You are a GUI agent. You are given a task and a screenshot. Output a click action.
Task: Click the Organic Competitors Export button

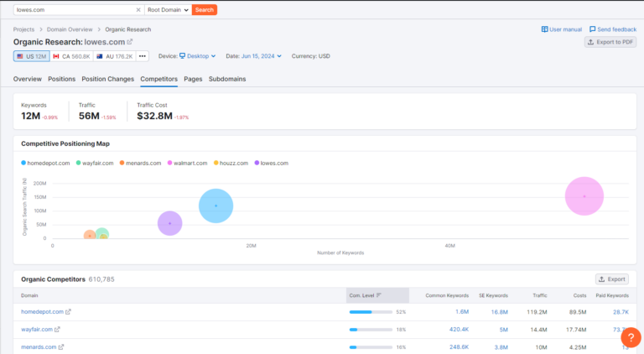coord(612,279)
